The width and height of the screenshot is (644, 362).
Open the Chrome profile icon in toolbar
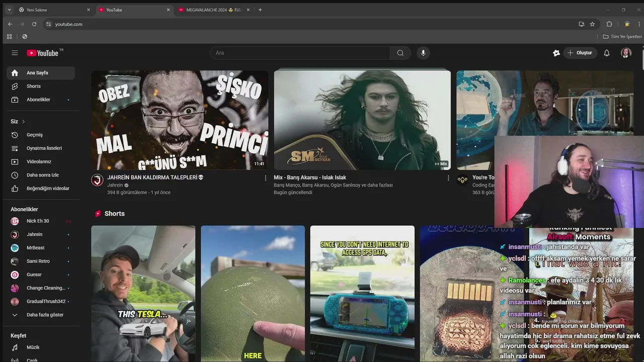(x=627, y=24)
